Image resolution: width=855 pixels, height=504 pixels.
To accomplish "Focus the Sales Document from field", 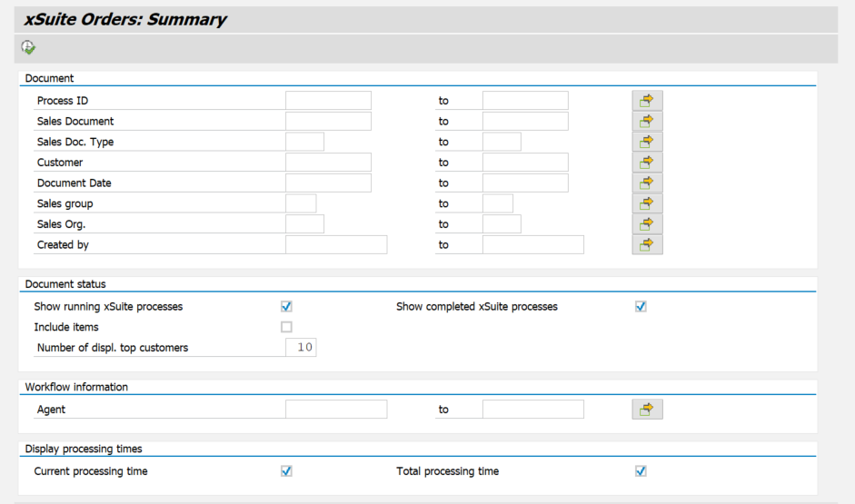I will click(328, 121).
